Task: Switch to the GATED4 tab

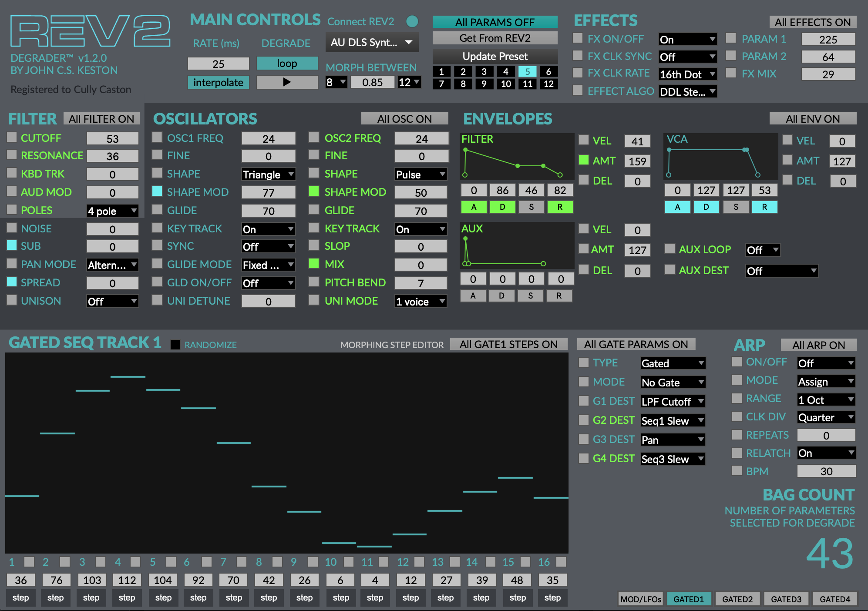Action: click(x=835, y=599)
